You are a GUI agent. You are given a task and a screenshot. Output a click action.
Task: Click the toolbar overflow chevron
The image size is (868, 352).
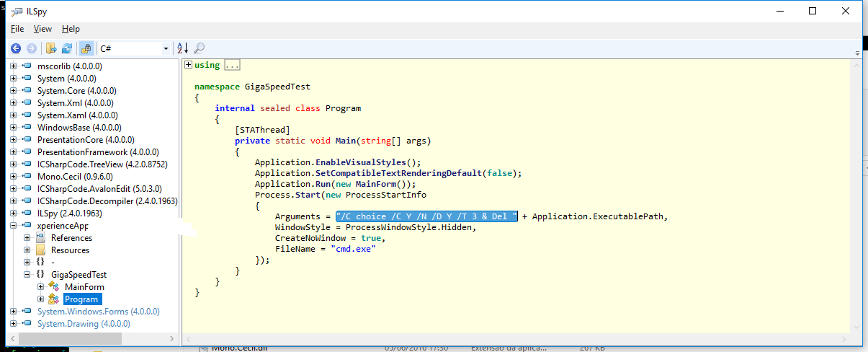(856, 53)
